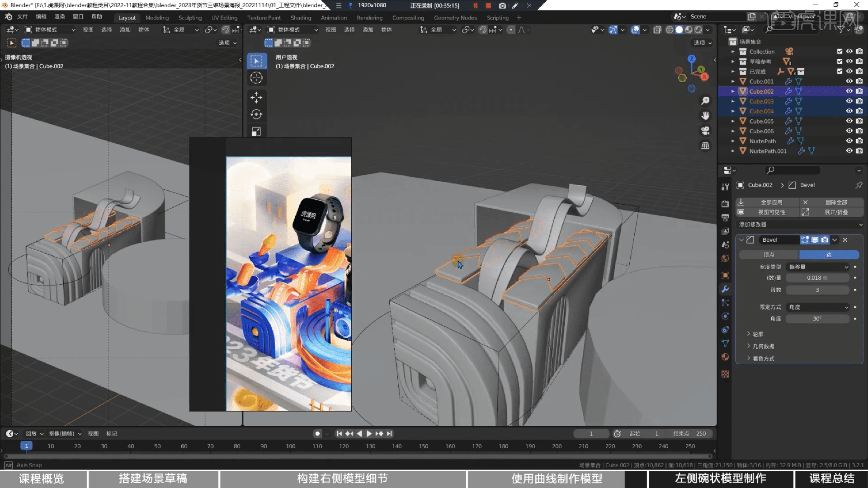Toggle Bevel modifier edit mode display

click(805, 240)
